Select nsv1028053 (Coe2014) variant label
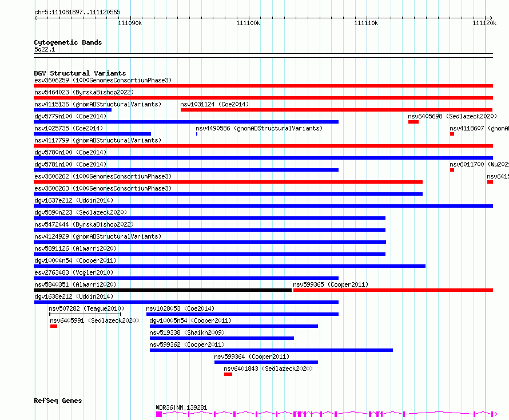 click(180, 308)
